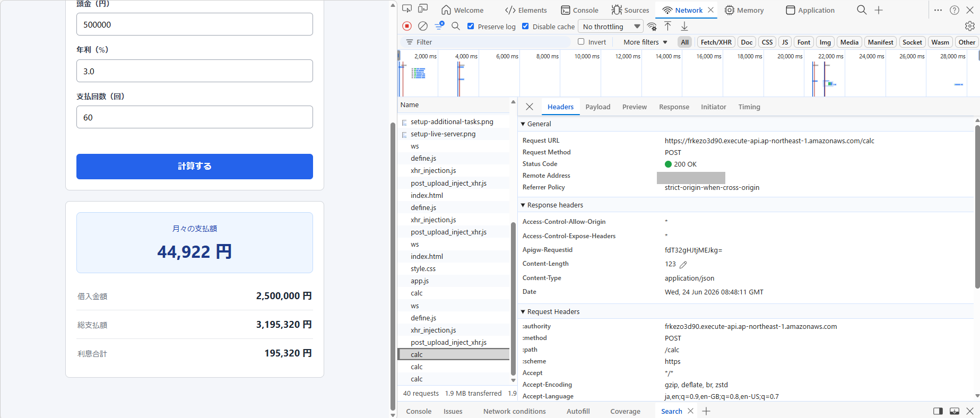Screen dimensions: 980x418
Task: Switch to the Elements tab
Action: click(x=525, y=10)
